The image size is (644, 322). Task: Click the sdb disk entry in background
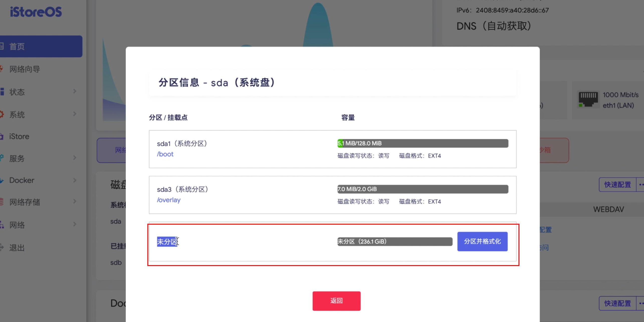click(116, 263)
